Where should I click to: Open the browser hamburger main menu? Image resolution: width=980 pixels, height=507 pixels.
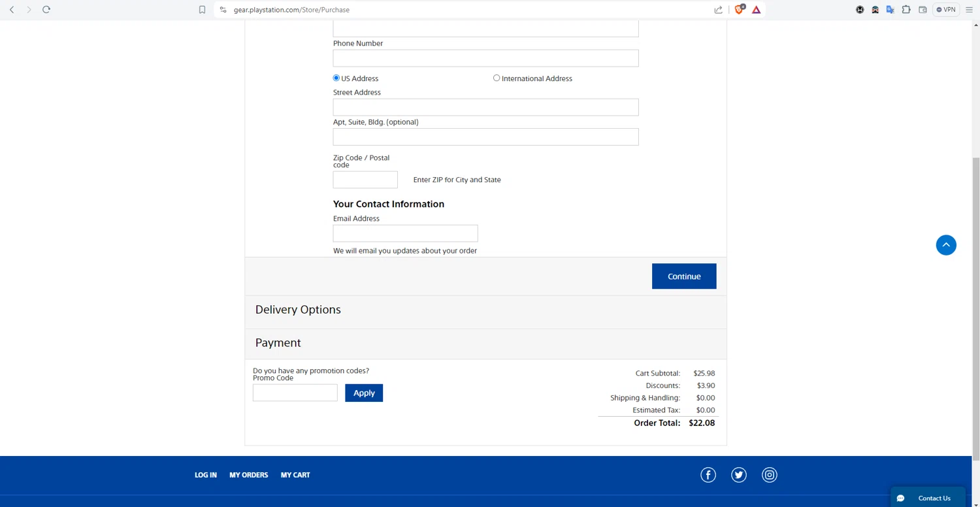point(970,10)
